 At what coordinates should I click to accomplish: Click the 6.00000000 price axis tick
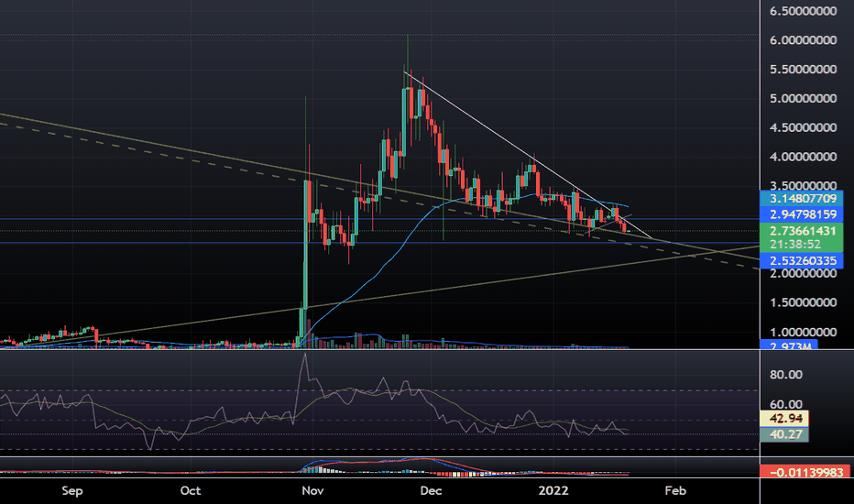click(x=803, y=39)
